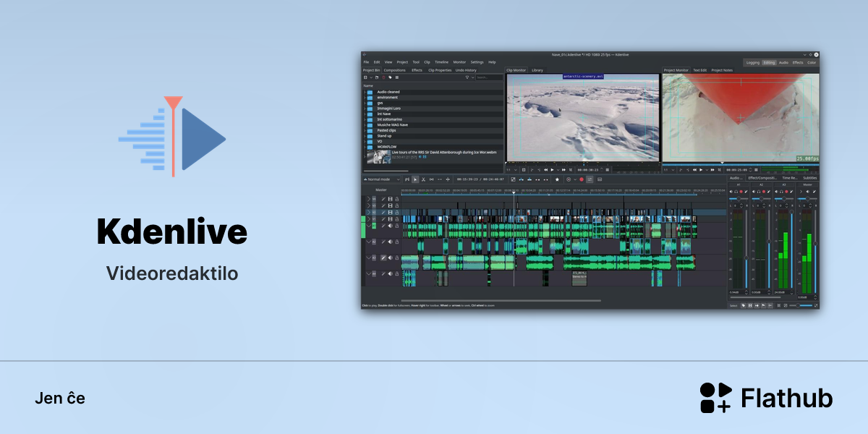Click the red record button in timeline toolbar
This screenshot has height=434, width=868.
click(582, 179)
